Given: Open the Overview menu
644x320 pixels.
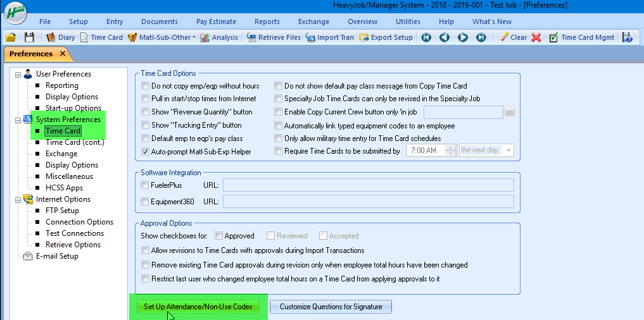Looking at the screenshot, I should point(362,22).
